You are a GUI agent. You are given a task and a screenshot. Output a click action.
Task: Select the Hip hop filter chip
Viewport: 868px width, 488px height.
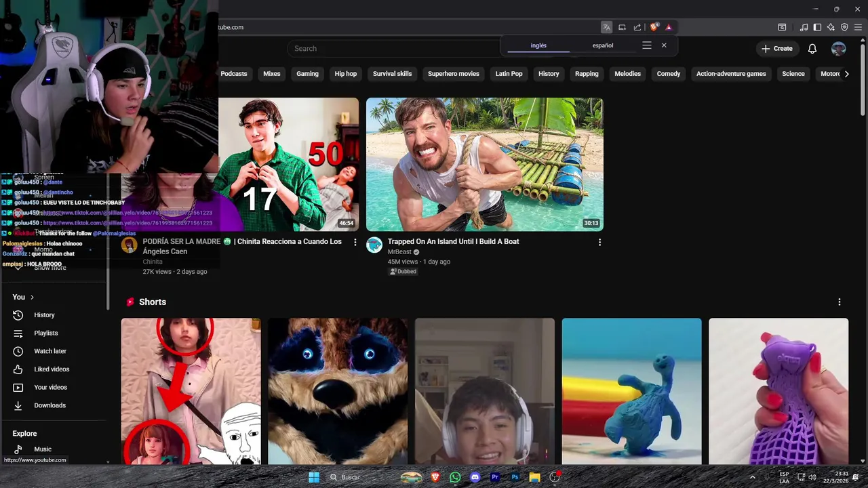[346, 74]
